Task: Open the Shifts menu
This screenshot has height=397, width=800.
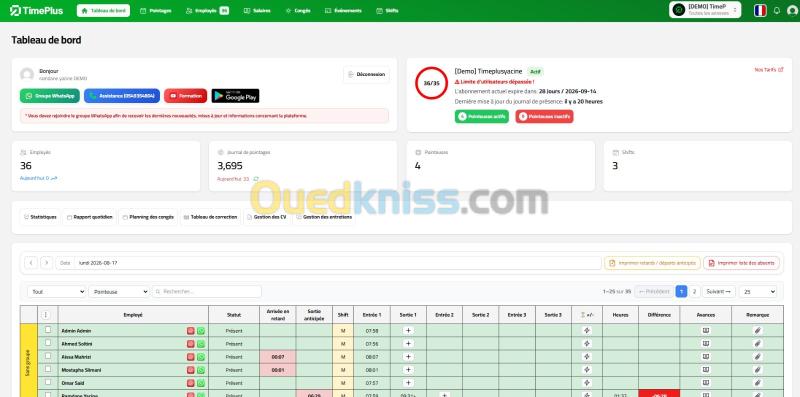Action: [x=387, y=10]
